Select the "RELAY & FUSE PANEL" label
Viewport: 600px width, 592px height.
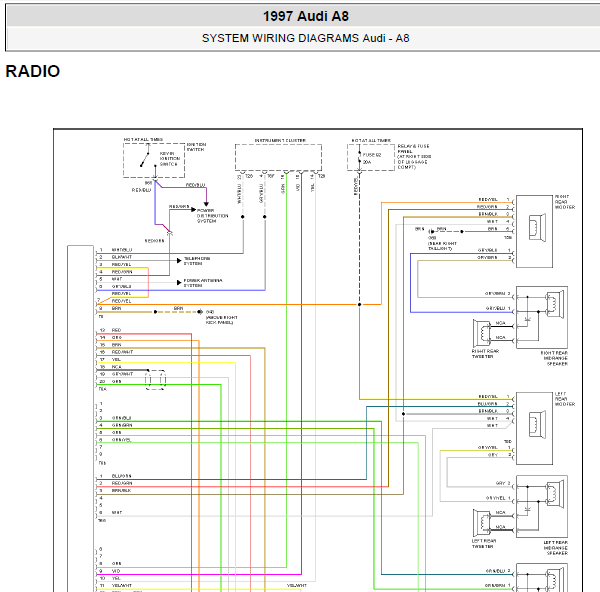[413, 148]
